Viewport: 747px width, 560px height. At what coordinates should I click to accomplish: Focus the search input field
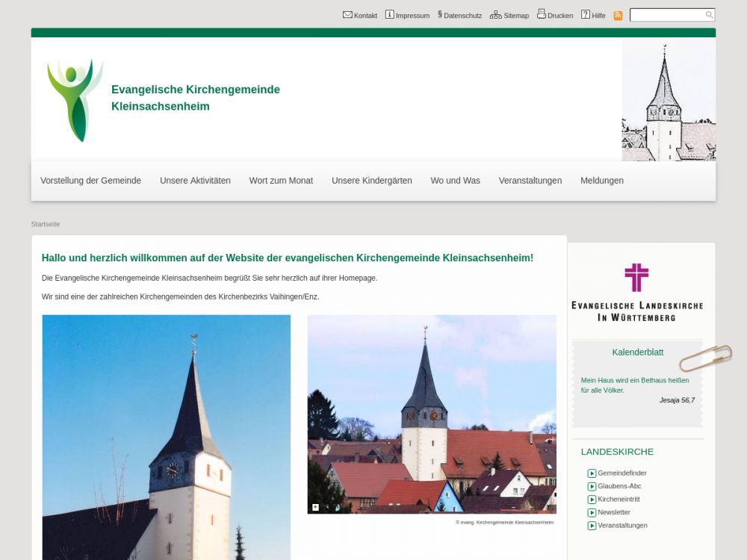click(667, 15)
